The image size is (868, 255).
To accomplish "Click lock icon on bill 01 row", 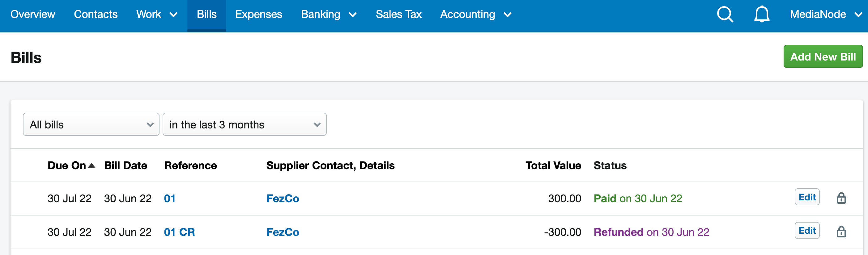I will [841, 198].
